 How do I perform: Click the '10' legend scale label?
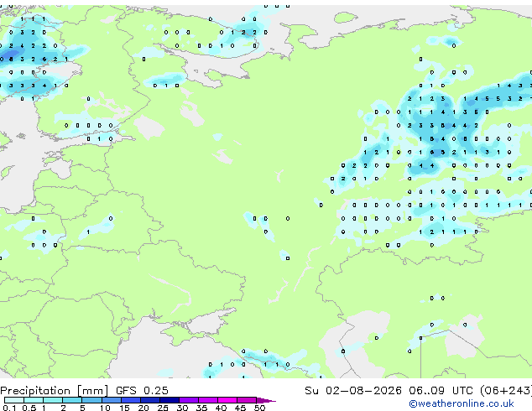tap(105, 408)
